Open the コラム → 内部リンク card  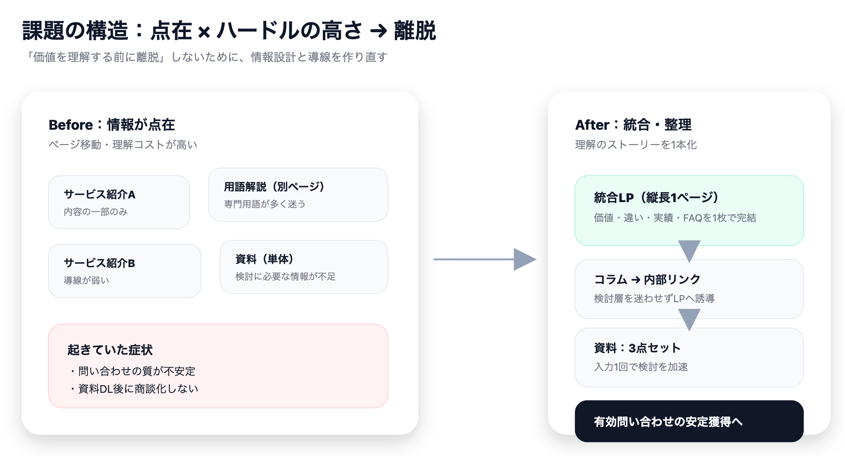(689, 287)
